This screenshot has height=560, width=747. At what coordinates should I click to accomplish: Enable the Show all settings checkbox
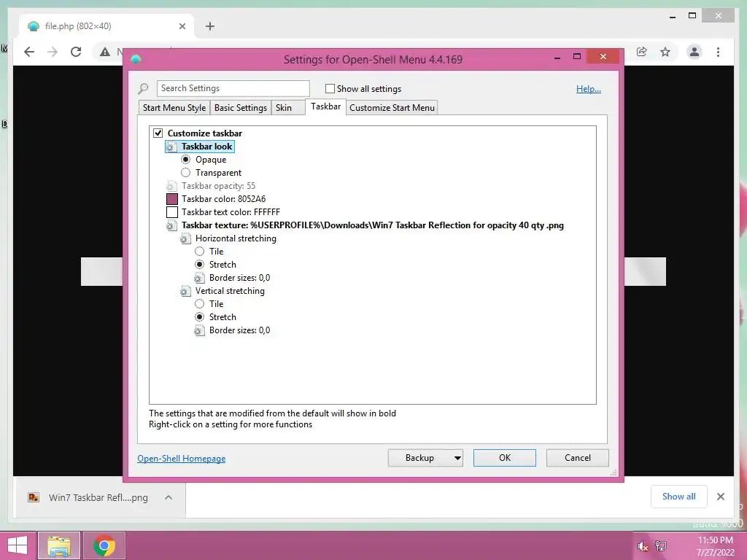(x=330, y=88)
